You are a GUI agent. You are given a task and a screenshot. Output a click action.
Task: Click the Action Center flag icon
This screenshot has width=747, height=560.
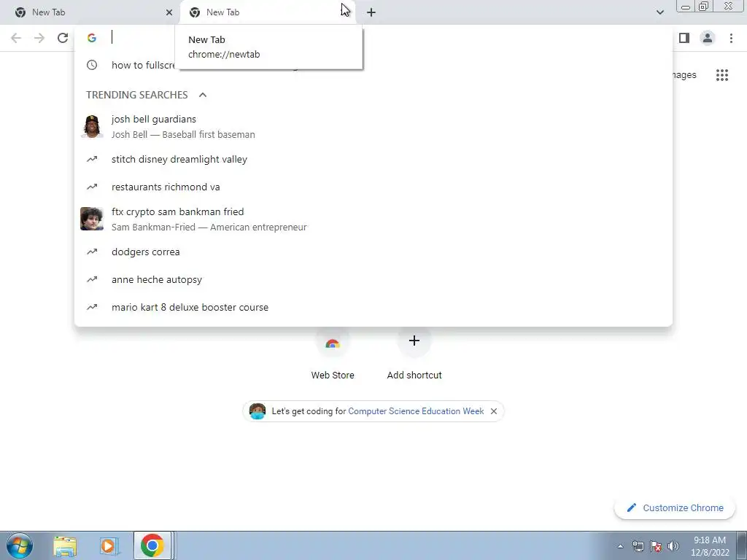coord(656,546)
